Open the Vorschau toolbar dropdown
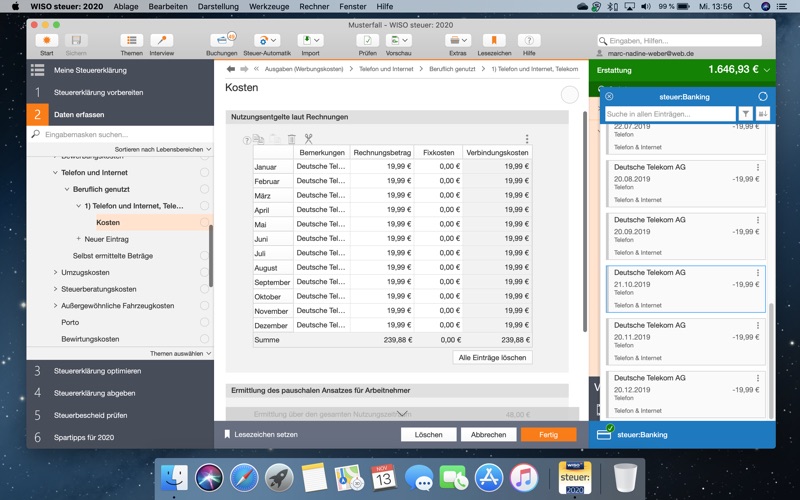Image resolution: width=800 pixels, height=500 pixels. 398,40
